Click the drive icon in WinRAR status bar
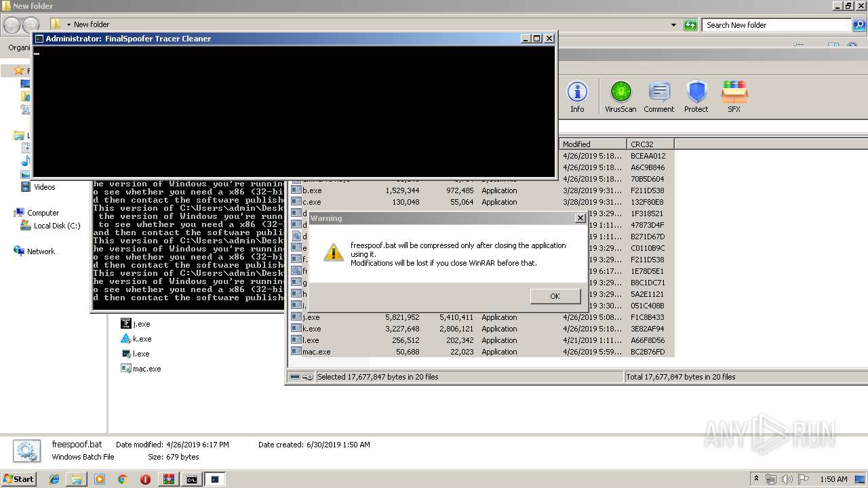The image size is (868, 488). pyautogui.click(x=294, y=377)
